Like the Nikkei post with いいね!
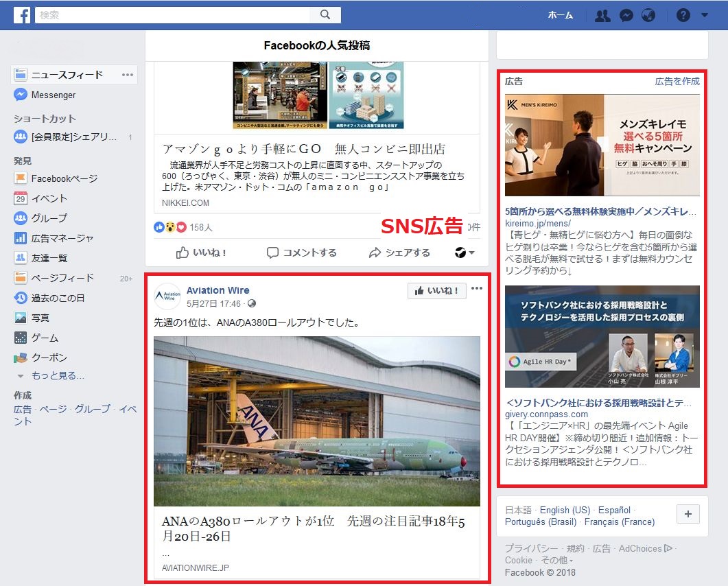This screenshot has height=586, width=728. tap(201, 253)
